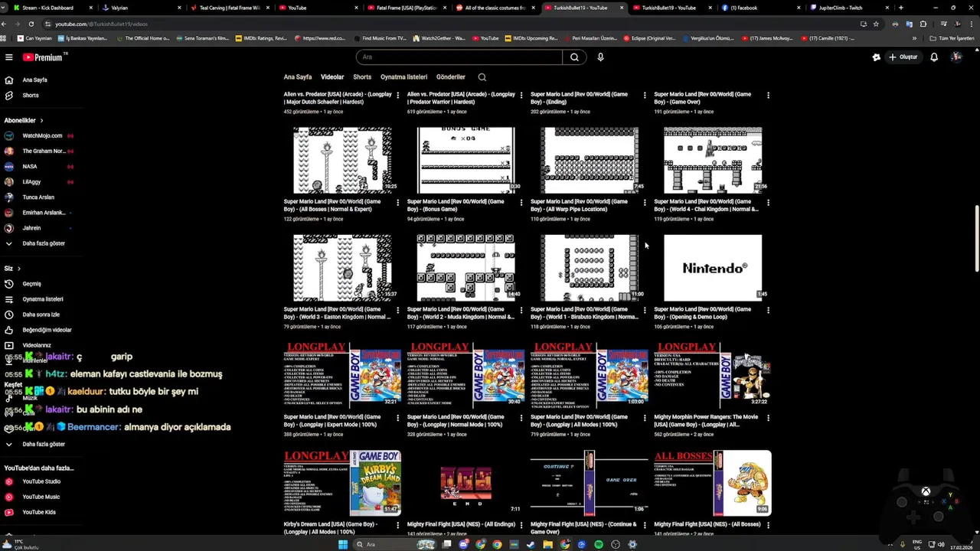Screen dimensions: 980x551
Task: Start voice search with the microphone icon
Action: 600,57
